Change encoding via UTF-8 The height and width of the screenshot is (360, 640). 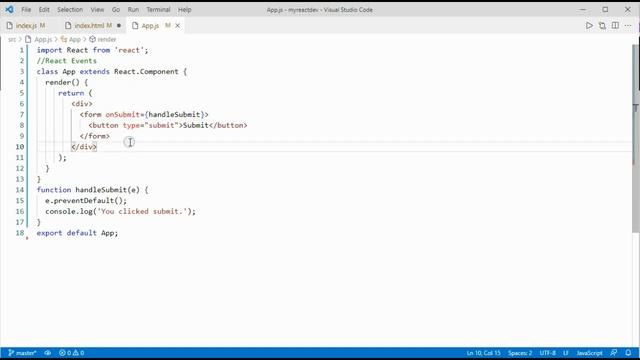[548, 353]
